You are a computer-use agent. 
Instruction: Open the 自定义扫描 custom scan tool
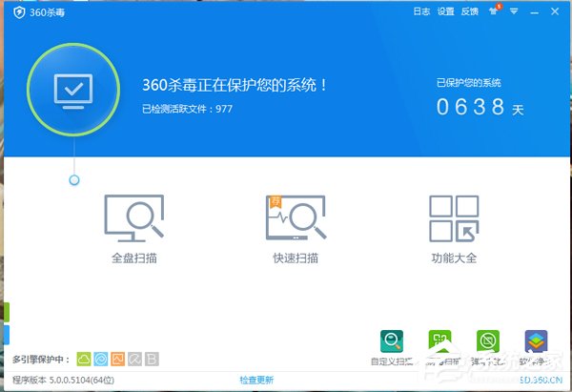tap(392, 348)
